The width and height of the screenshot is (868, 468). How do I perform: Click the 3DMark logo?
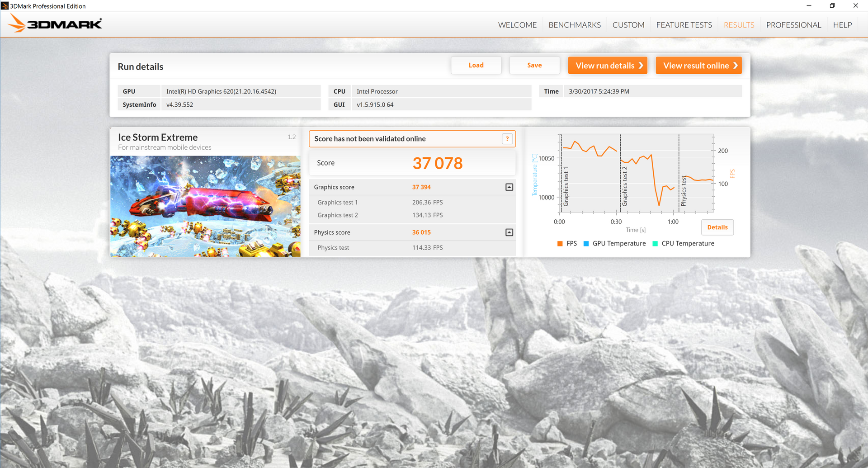pyautogui.click(x=55, y=24)
